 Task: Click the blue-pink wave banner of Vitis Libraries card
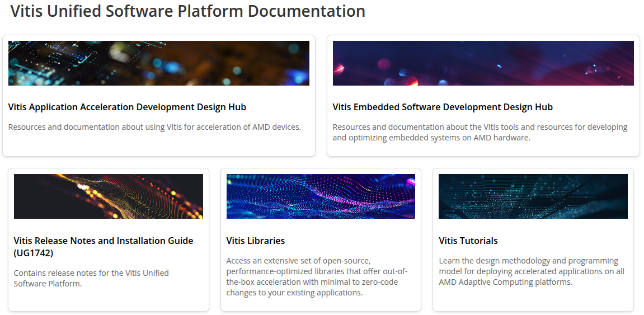[321, 196]
